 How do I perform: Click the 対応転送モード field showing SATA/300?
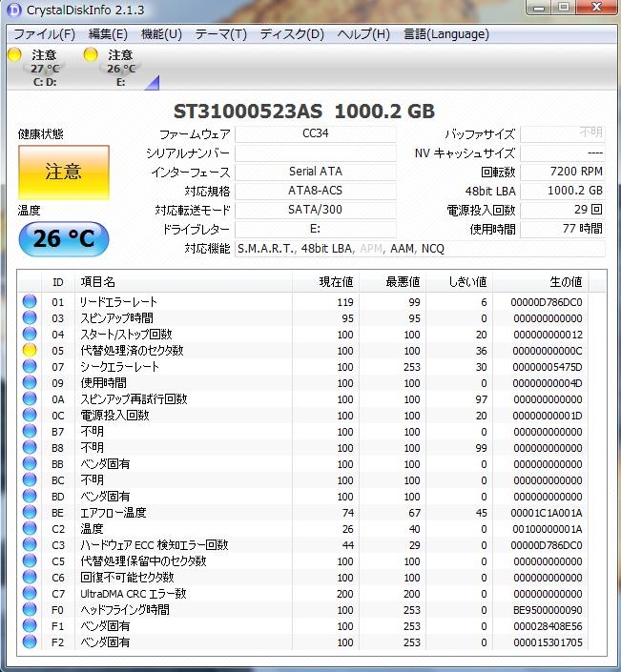pos(316,210)
